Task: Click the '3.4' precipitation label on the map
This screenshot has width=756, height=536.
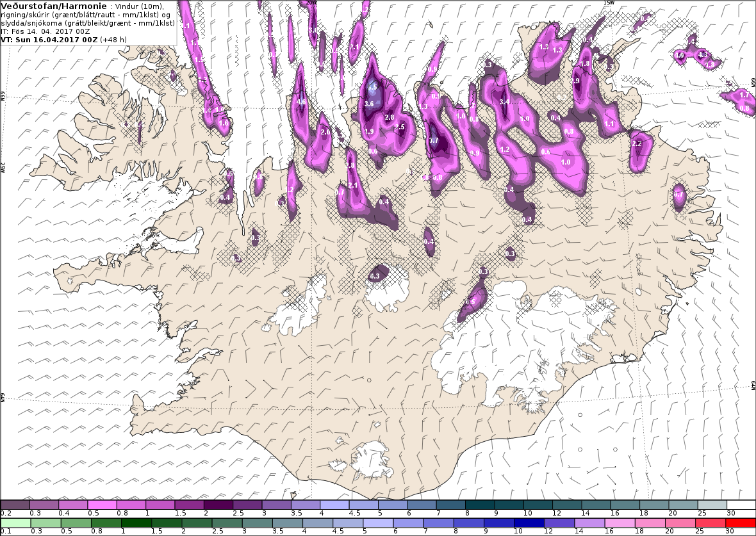Action: click(x=504, y=102)
